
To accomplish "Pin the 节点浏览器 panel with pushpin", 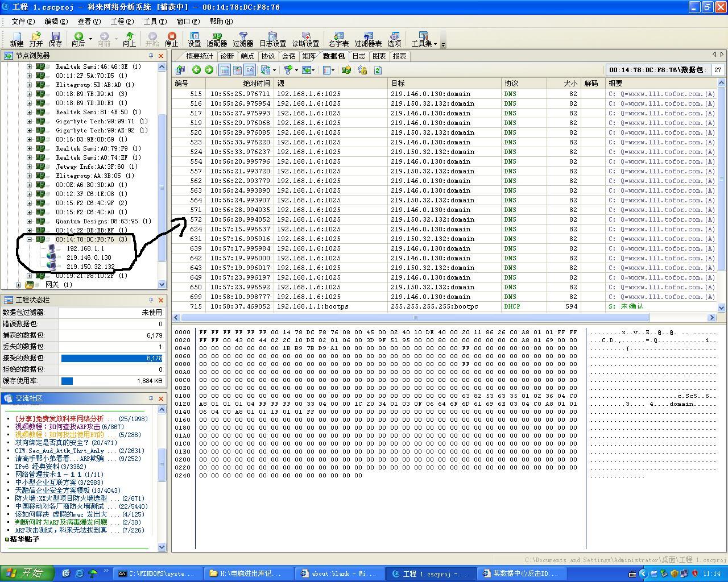I will click(x=151, y=56).
